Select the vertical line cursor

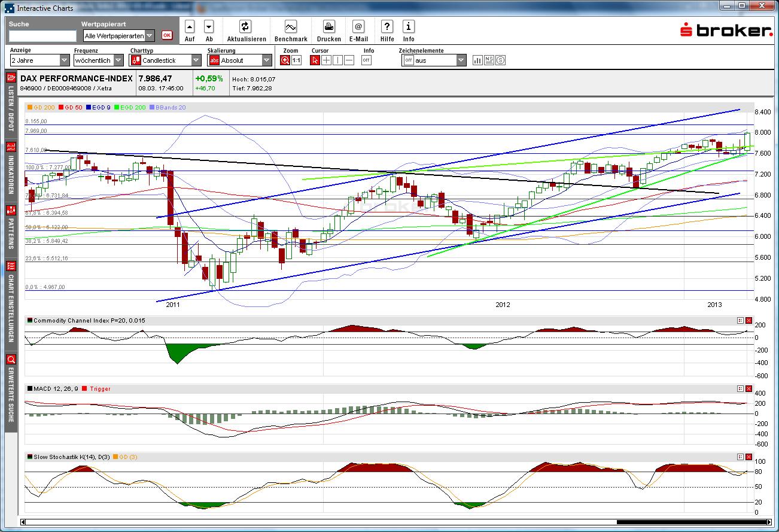pyautogui.click(x=337, y=60)
